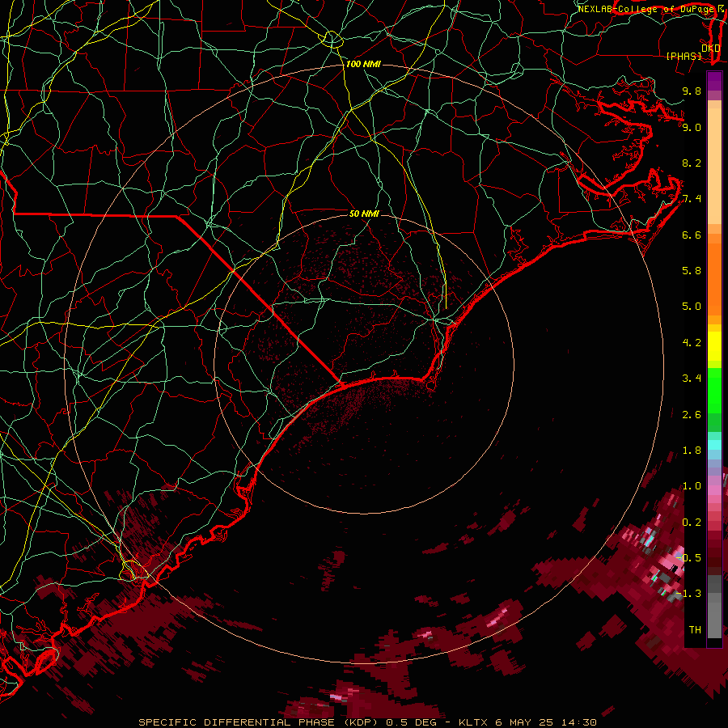Pick the yellow segment of the color bar
728x728 pixels.
click(714, 346)
